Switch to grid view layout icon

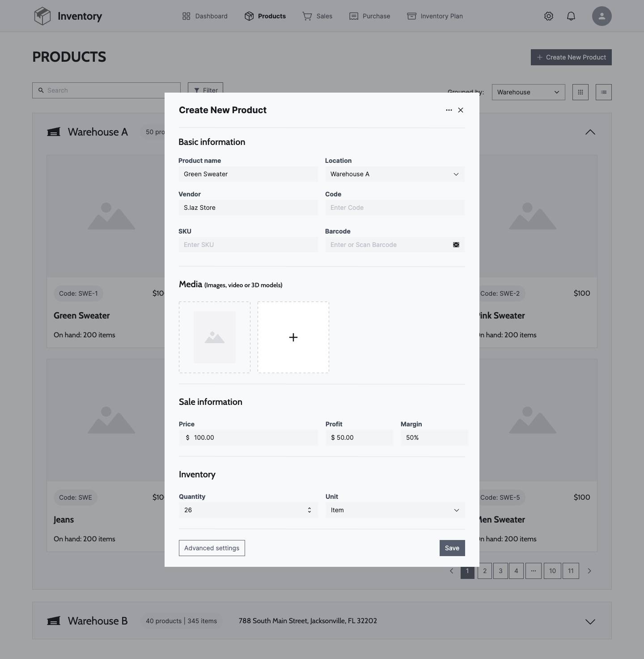580,92
